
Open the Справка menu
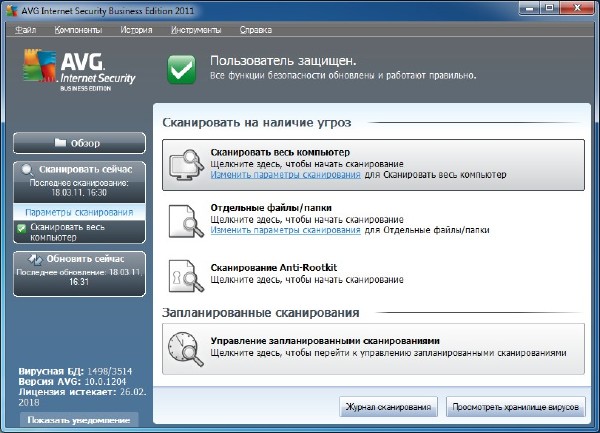[256, 30]
